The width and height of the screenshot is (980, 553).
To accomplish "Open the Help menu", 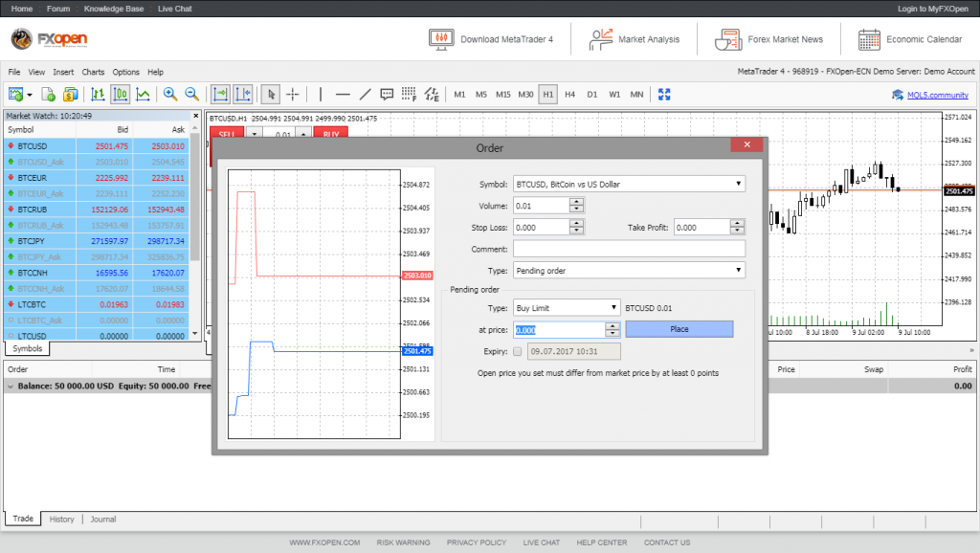I will pyautogui.click(x=156, y=72).
